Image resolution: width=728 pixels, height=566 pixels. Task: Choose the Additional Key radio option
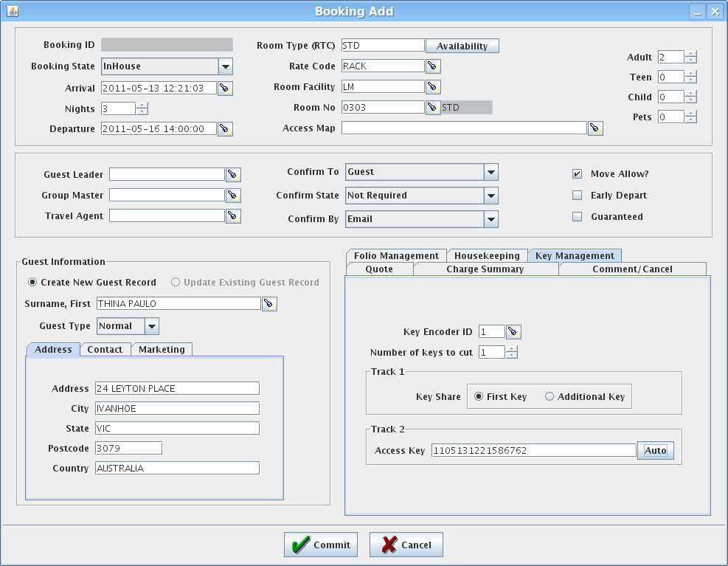(550, 396)
